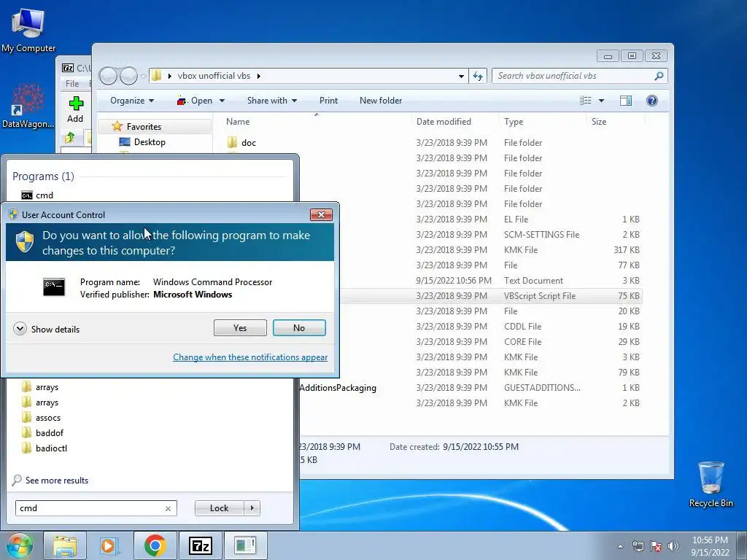Click Yes in the UAC dialog
The height and width of the screenshot is (560, 747).
240,328
